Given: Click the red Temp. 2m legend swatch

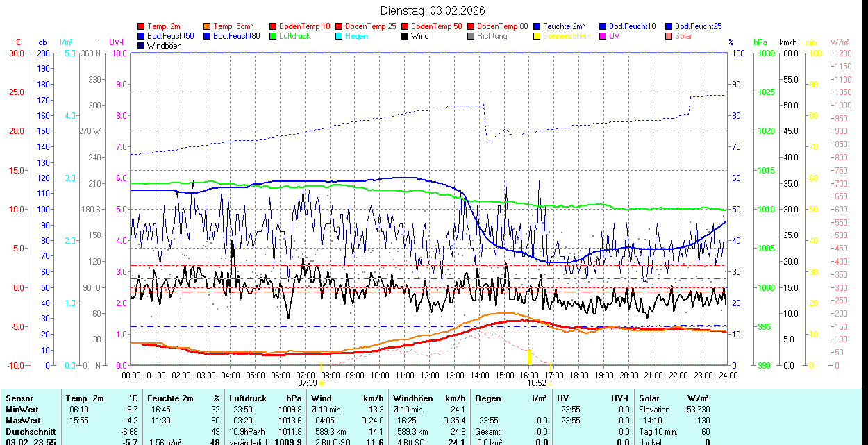Looking at the screenshot, I should tap(142, 26).
